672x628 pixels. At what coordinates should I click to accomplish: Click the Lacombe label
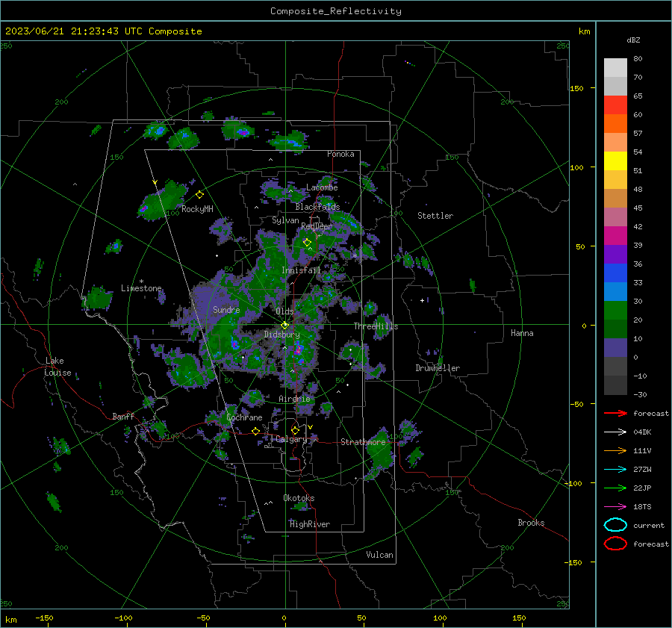[322, 187]
